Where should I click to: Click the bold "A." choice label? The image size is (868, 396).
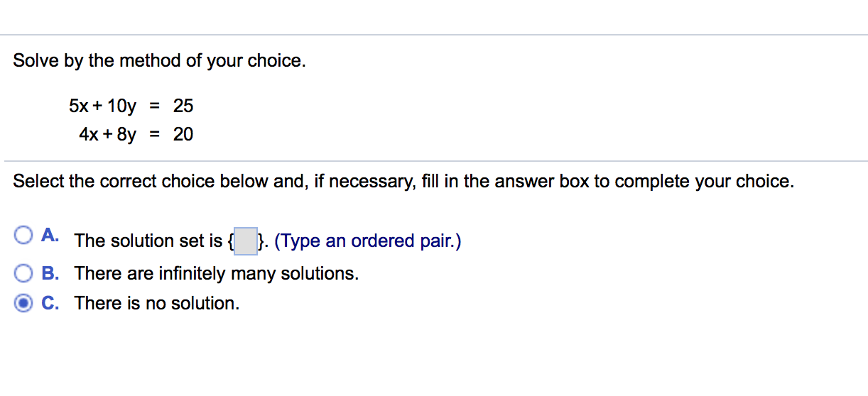(x=50, y=236)
